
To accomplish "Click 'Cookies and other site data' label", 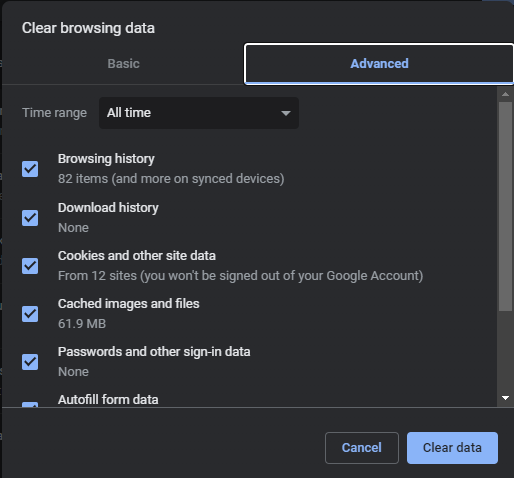I will (x=137, y=256).
